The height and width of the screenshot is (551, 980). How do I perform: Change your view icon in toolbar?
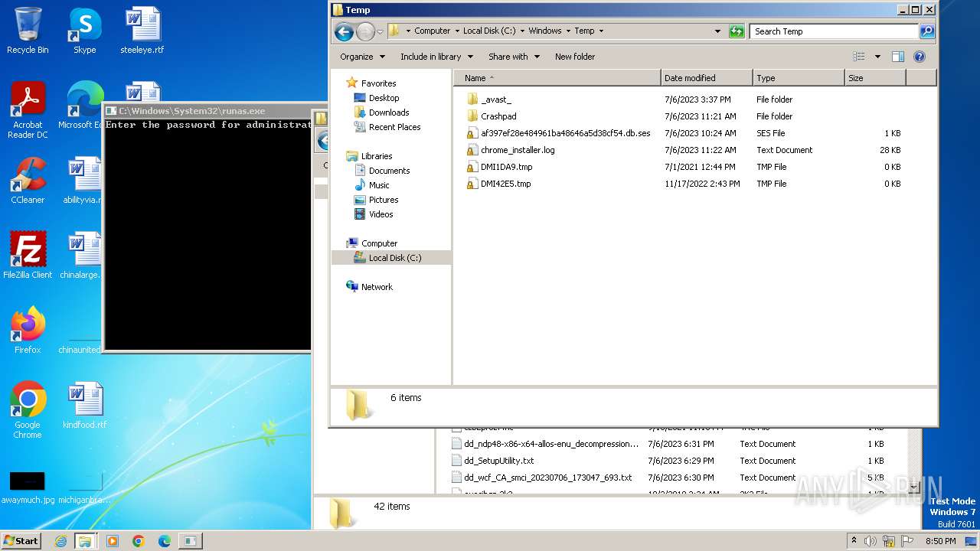pos(859,57)
